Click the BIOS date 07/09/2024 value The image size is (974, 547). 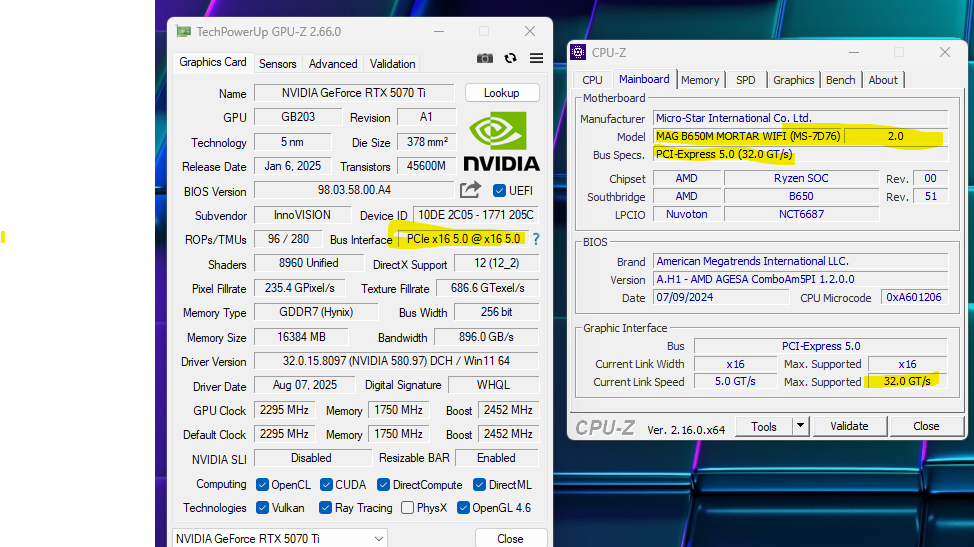pos(721,297)
